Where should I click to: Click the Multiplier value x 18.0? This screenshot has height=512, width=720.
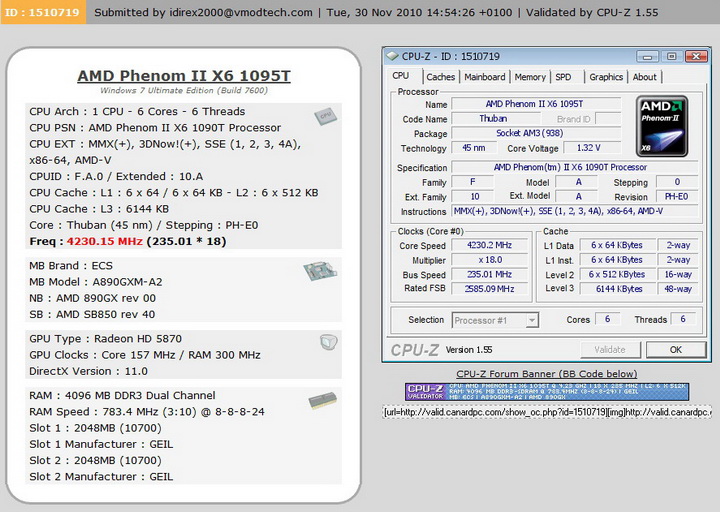pos(489,260)
